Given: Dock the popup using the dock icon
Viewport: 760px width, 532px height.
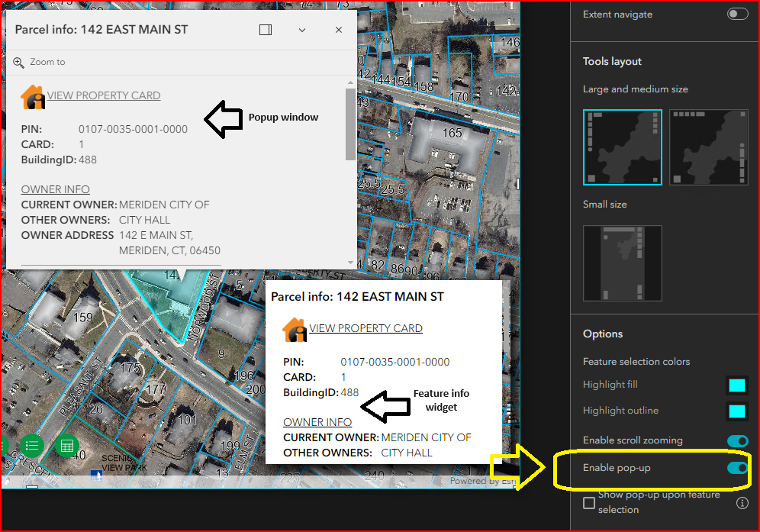Looking at the screenshot, I should pyautogui.click(x=265, y=29).
